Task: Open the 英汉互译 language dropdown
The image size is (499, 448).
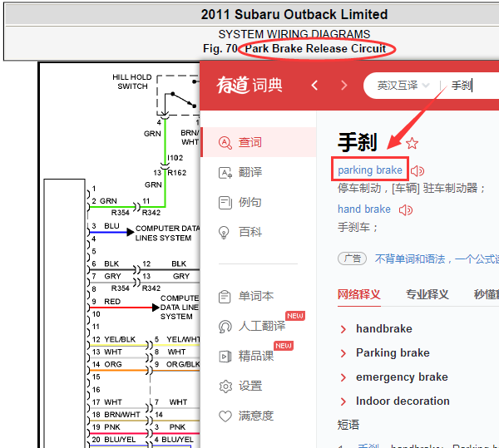Action: [403, 86]
